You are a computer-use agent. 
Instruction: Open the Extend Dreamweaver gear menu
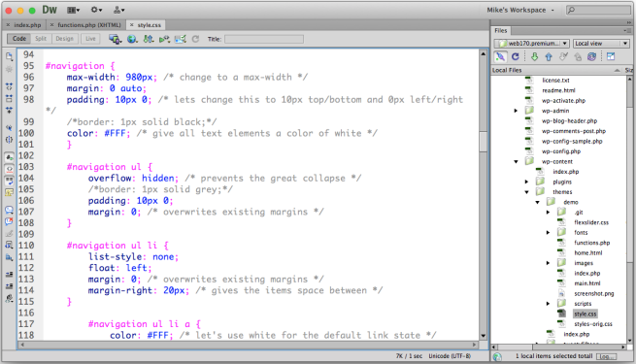pos(96,10)
